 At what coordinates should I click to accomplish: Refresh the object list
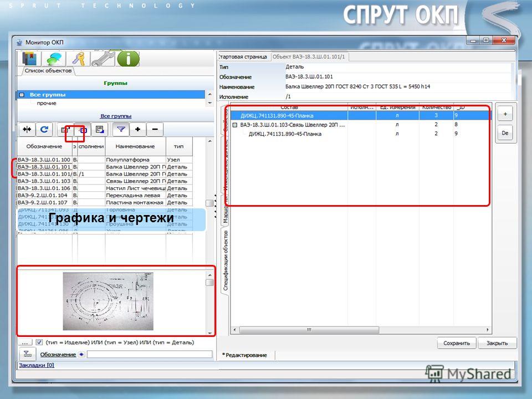[x=44, y=129]
